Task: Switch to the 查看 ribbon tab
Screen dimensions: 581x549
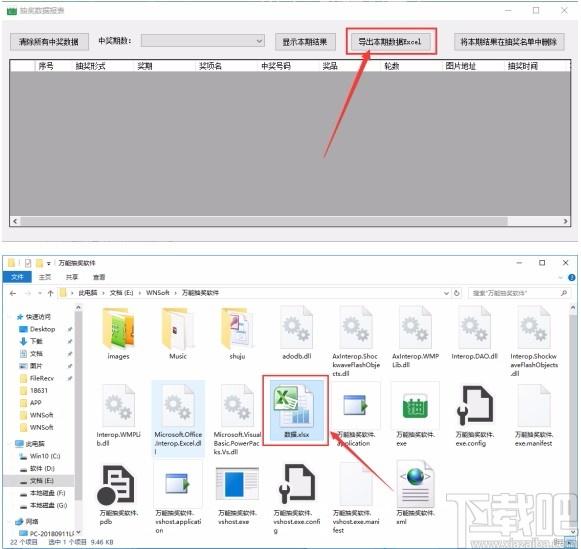Action: 99,277
